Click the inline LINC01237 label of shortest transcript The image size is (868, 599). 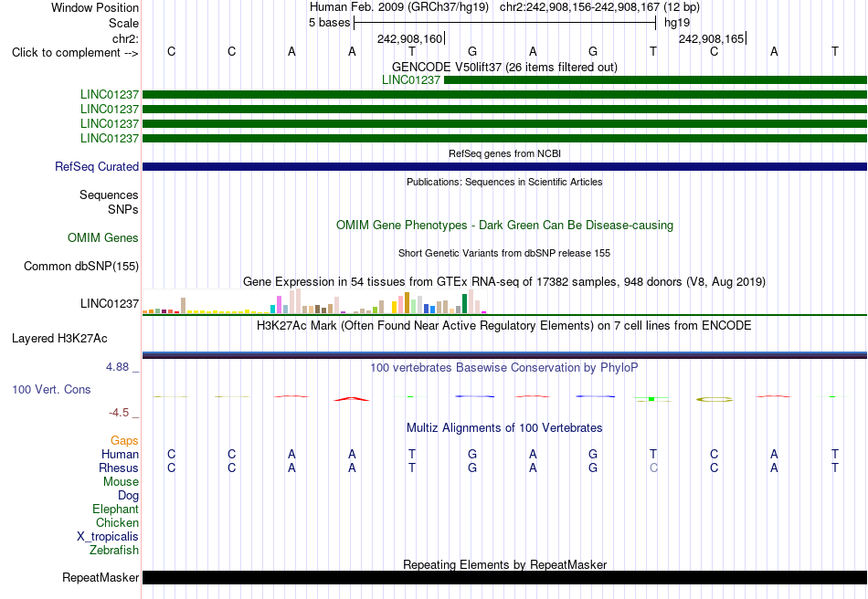click(x=411, y=79)
